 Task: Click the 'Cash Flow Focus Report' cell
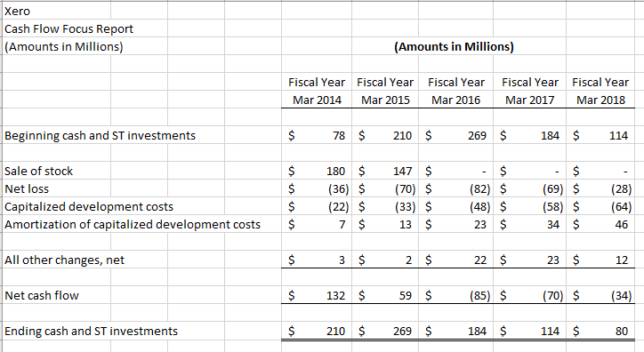[69, 28]
